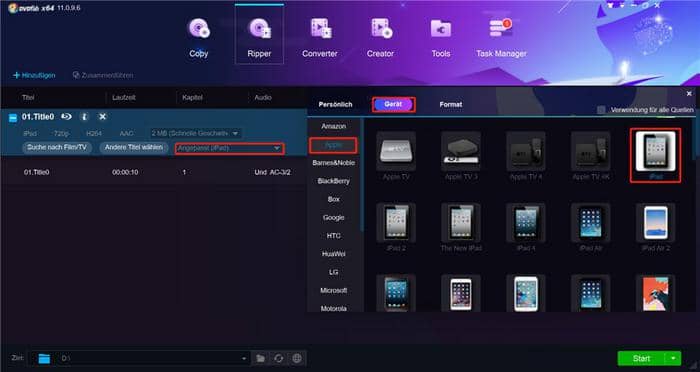Viewport: 700px width, 372px height.
Task: Choose the iPad thumbnail with orange artwork
Action: point(655,293)
